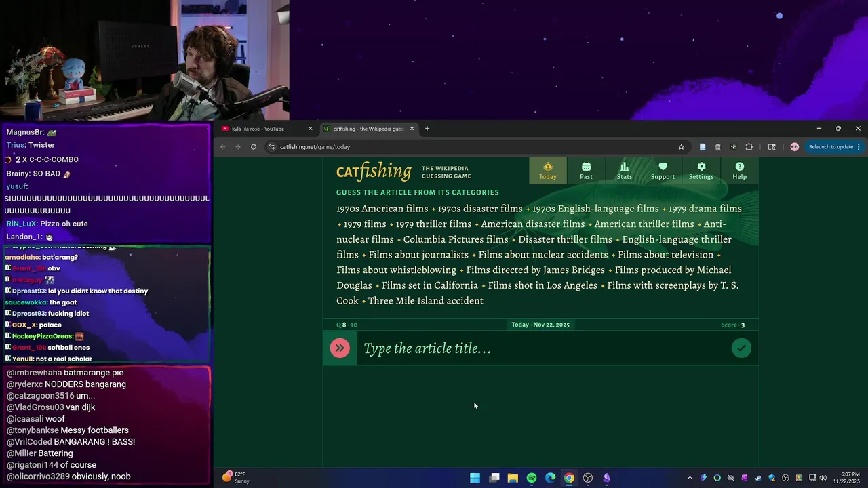Image resolution: width=868 pixels, height=488 pixels.
Task: View site information icon in address bar
Action: [x=272, y=146]
